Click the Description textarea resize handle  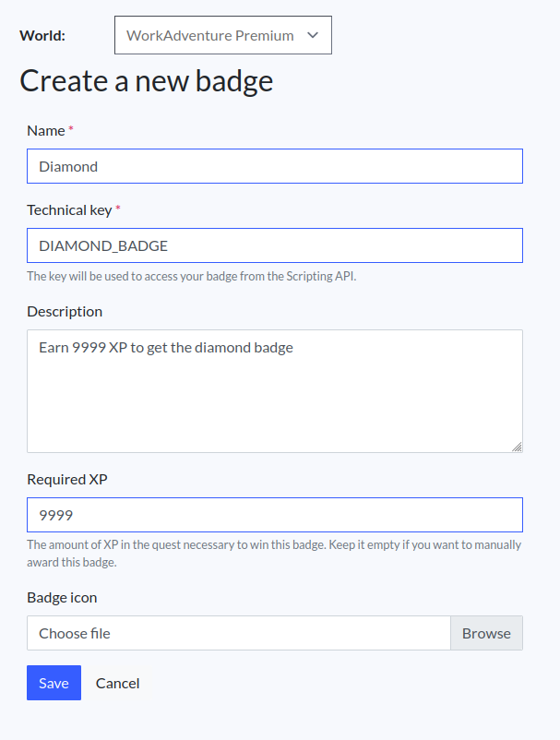click(517, 447)
